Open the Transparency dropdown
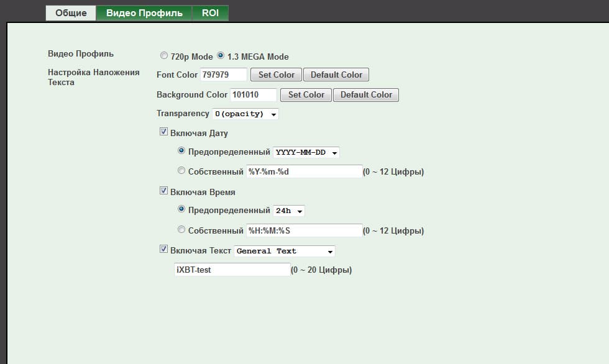Screen dimensions: 609x364 tap(245, 114)
